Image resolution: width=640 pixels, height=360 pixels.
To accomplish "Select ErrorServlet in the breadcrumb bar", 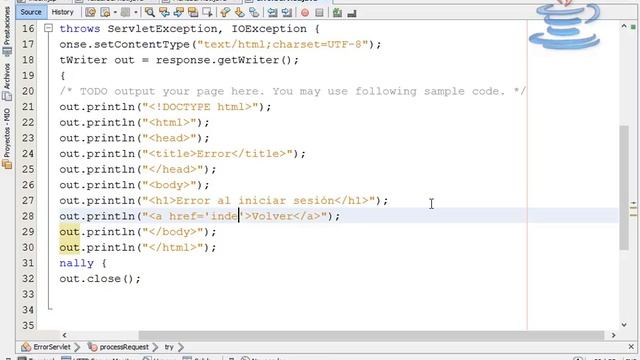I will [x=46, y=347].
